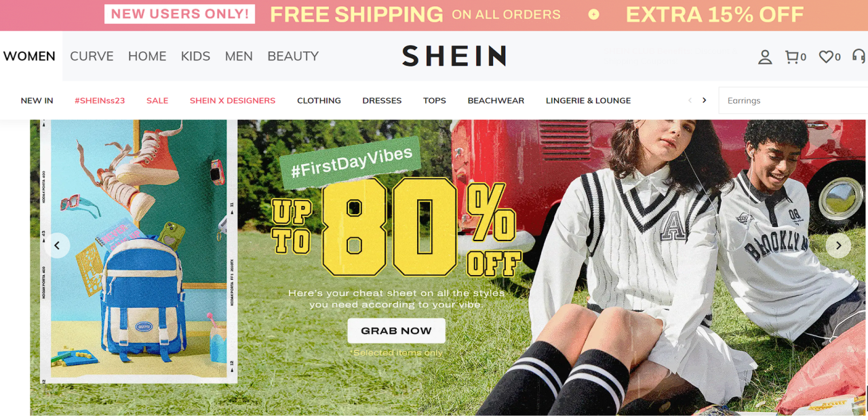Open customer support headset icon

click(x=859, y=56)
